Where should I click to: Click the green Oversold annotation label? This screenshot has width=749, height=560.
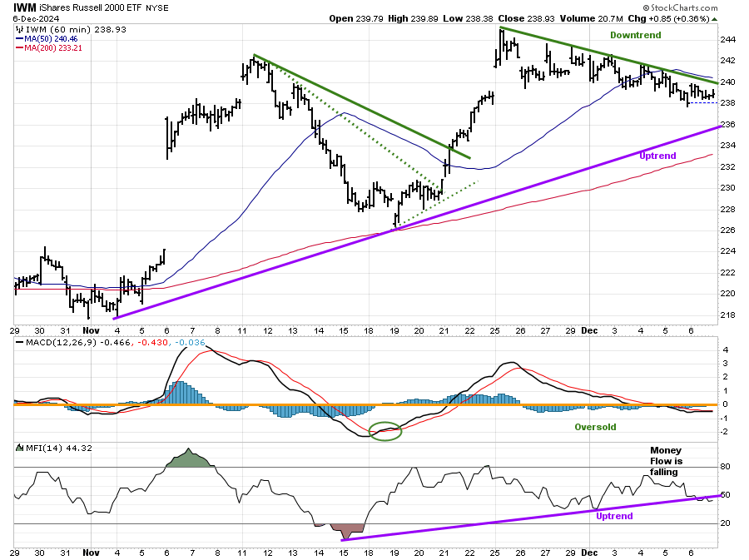tap(595, 427)
